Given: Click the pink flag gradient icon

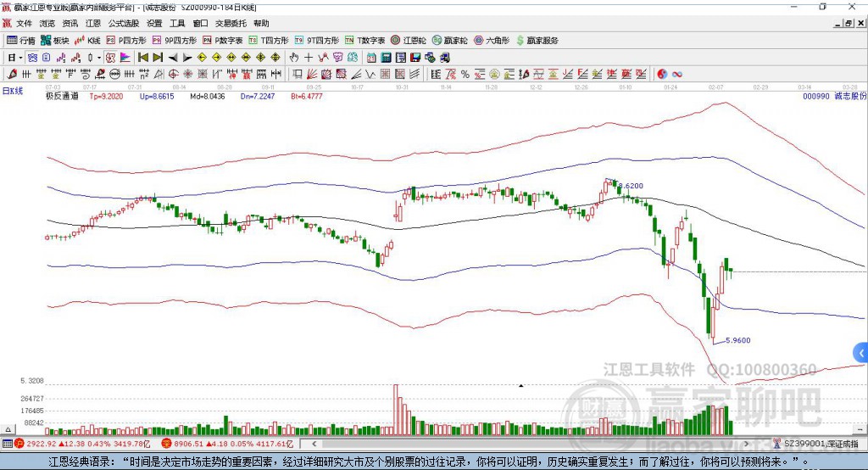Looking at the screenshot, I should coord(125,58).
